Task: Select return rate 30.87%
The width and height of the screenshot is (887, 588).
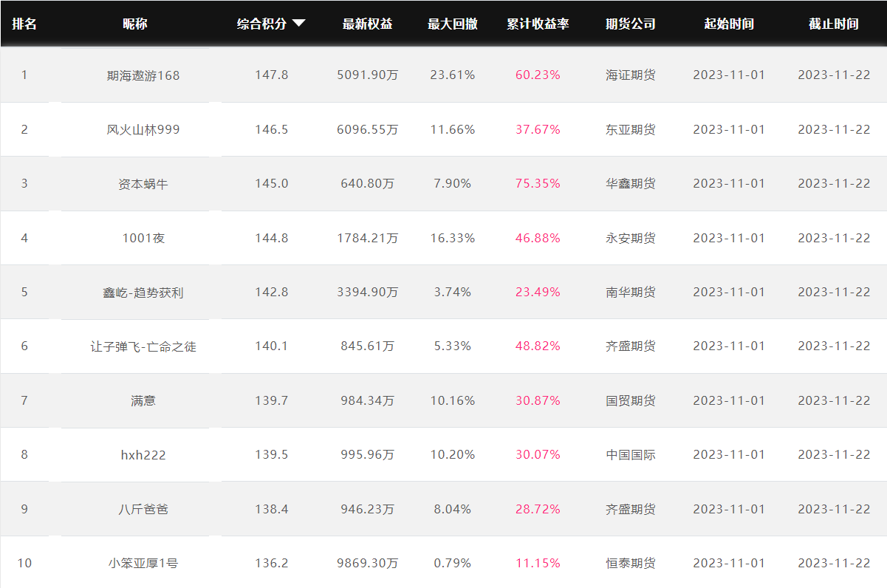Action: click(538, 400)
